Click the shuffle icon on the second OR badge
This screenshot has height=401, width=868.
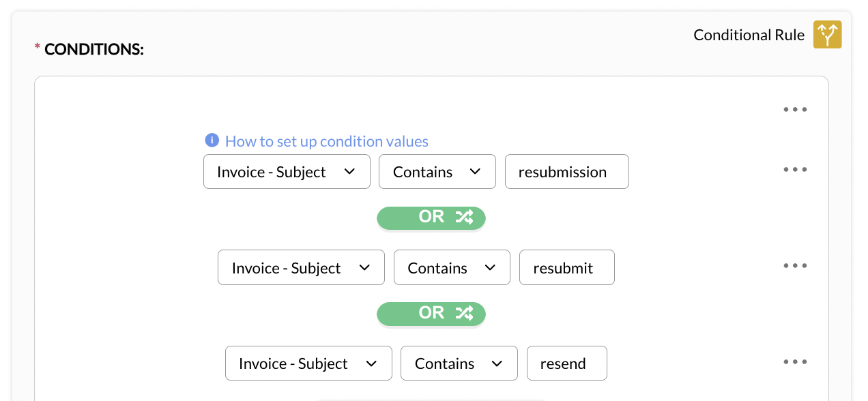coord(465,314)
